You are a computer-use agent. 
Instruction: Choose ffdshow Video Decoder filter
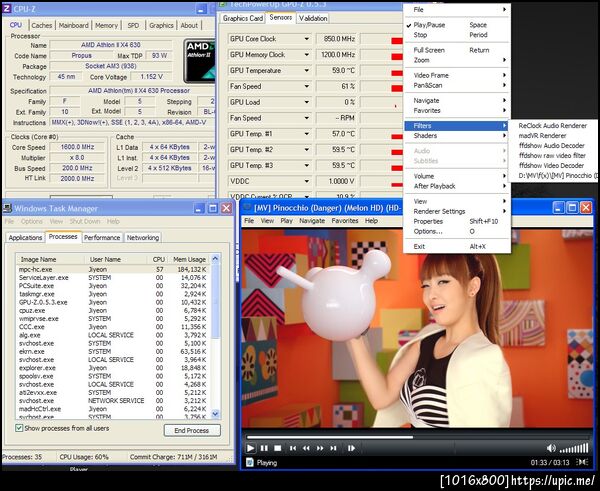551,165
